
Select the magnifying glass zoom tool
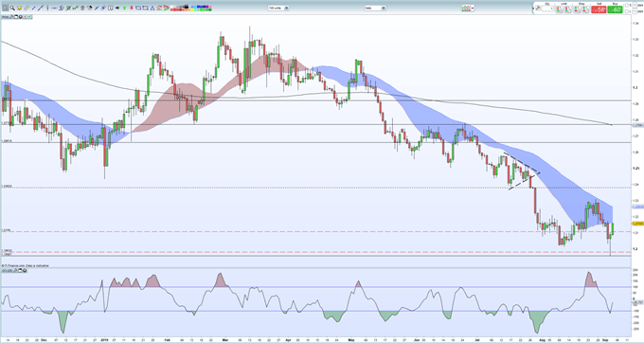[12, 8]
